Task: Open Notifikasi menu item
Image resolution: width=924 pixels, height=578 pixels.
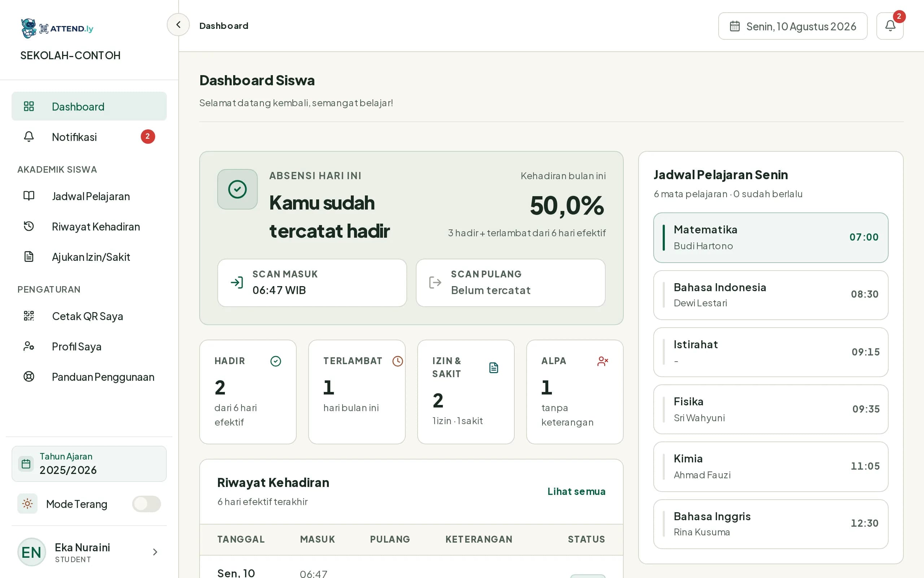Action: 89,137
